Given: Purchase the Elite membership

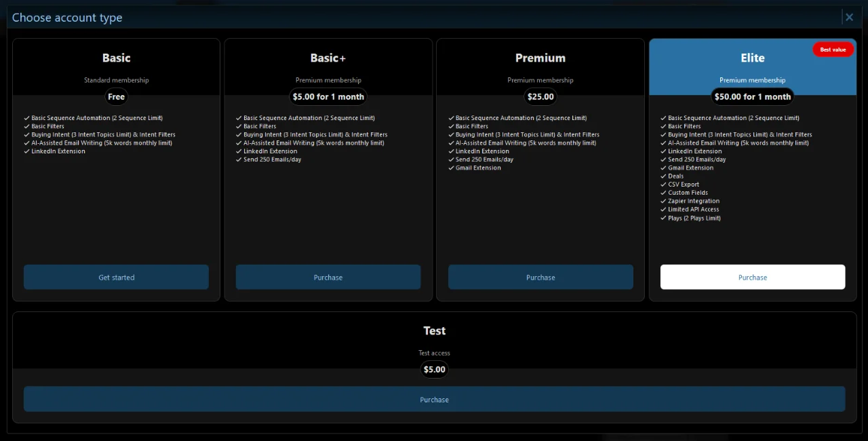Looking at the screenshot, I should click(x=753, y=277).
